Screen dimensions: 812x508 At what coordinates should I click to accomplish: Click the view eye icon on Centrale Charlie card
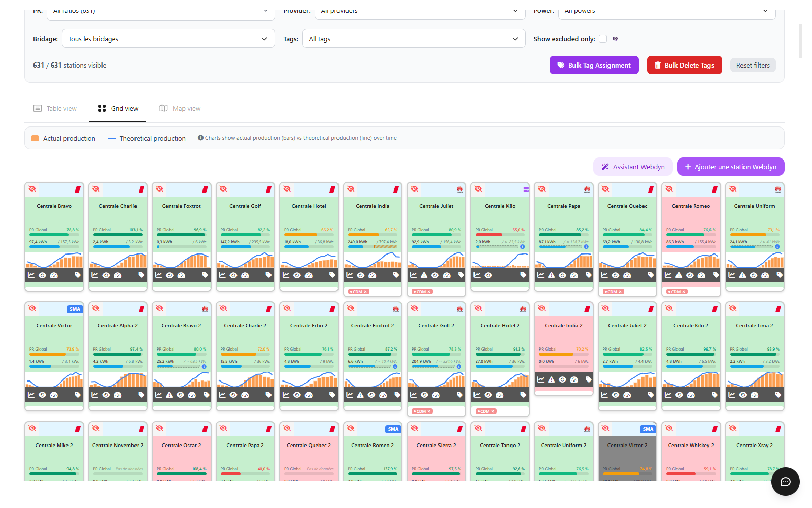(x=106, y=275)
